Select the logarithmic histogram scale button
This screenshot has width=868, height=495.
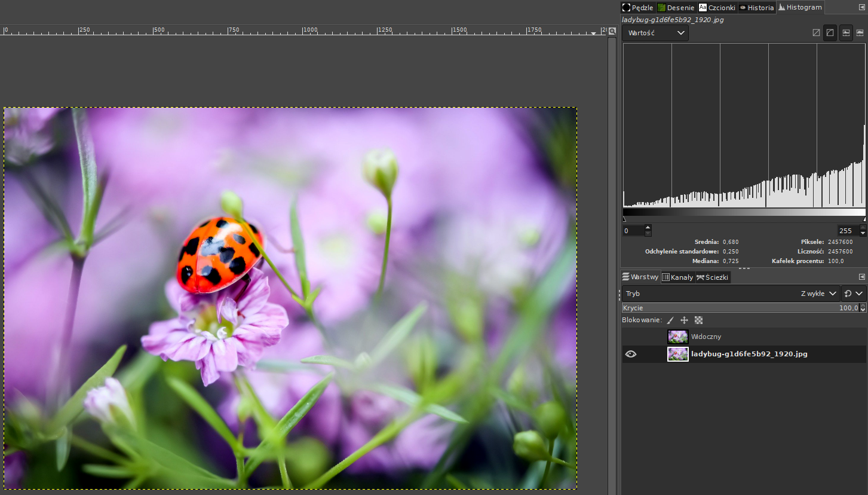point(860,33)
